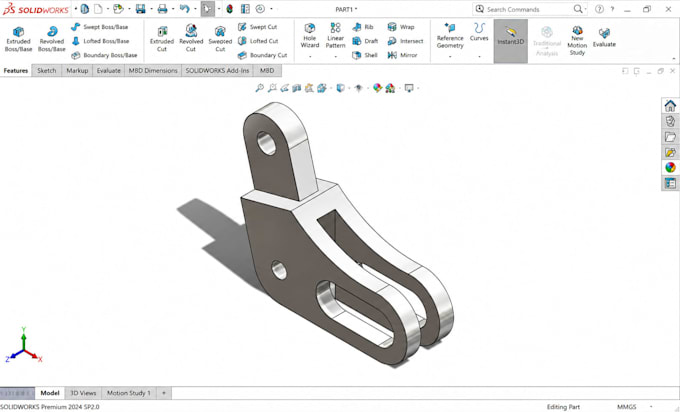Screen dimensions: 680x412
Task: Click the Apply Scene icon
Action: pos(390,88)
